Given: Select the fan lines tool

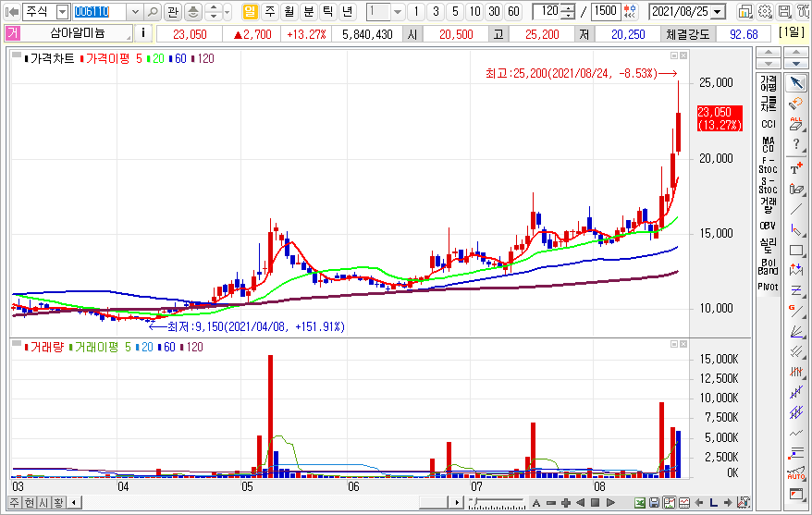Looking at the screenshot, I should (796, 331).
